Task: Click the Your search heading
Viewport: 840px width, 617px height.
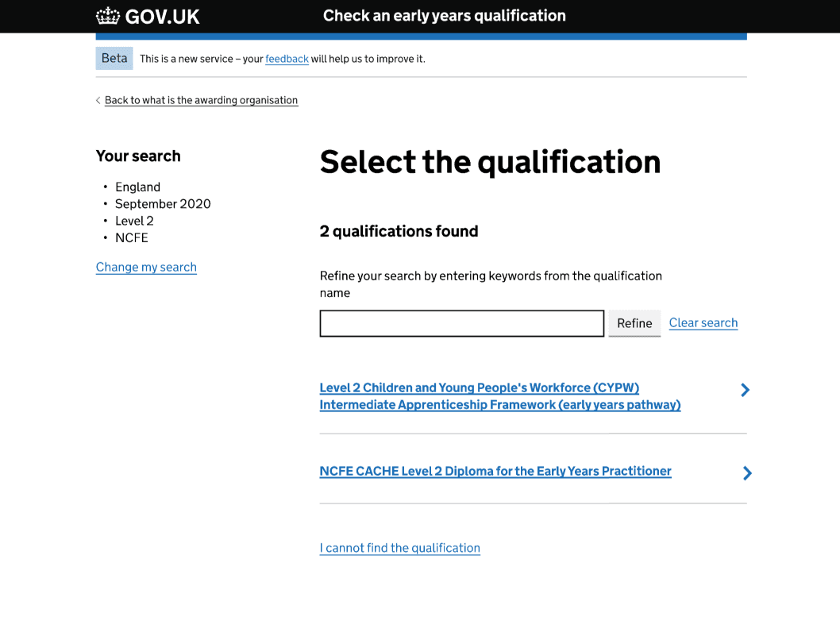Action: [138, 156]
